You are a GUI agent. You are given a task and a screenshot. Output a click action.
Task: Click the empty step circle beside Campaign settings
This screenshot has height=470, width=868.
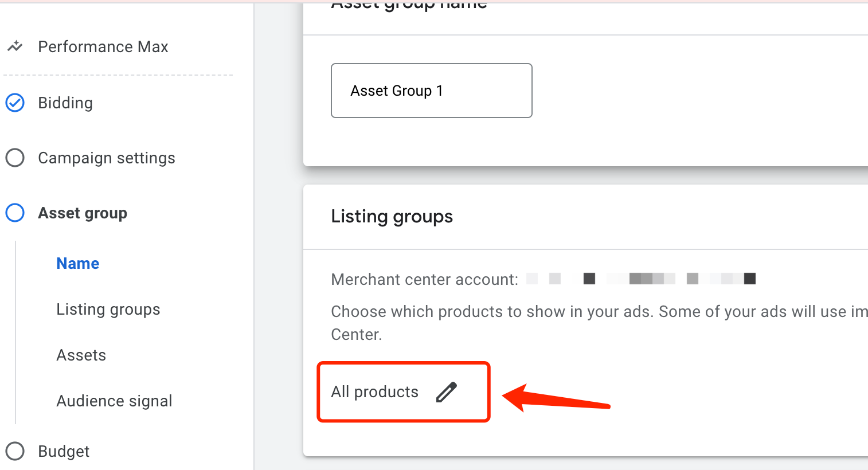(x=15, y=158)
